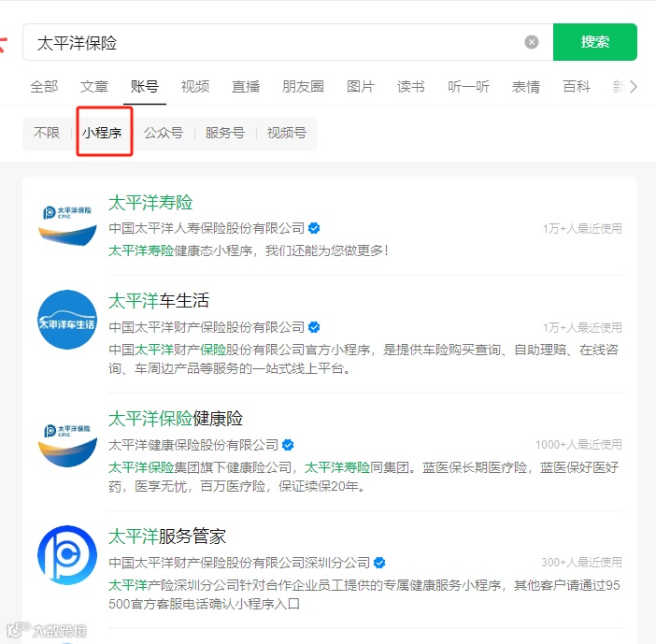This screenshot has height=644, width=656.
Task: Select the 小程序 account filter
Action: click(x=102, y=133)
